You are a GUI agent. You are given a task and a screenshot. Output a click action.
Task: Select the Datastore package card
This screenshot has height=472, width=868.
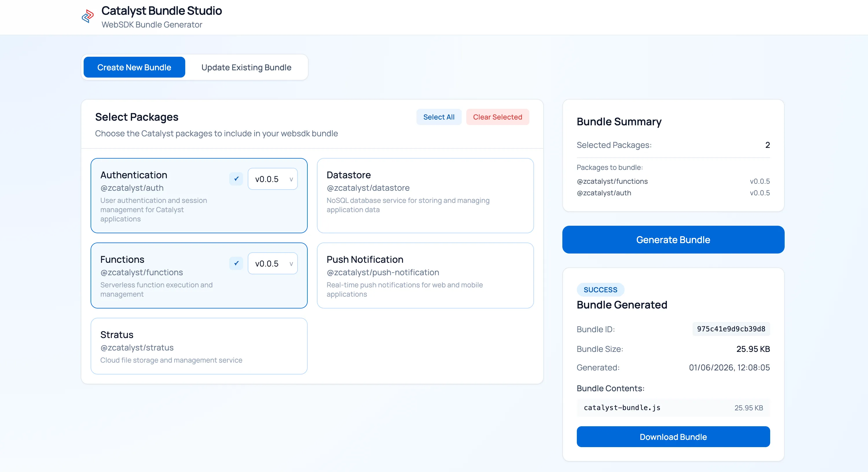coord(425,195)
